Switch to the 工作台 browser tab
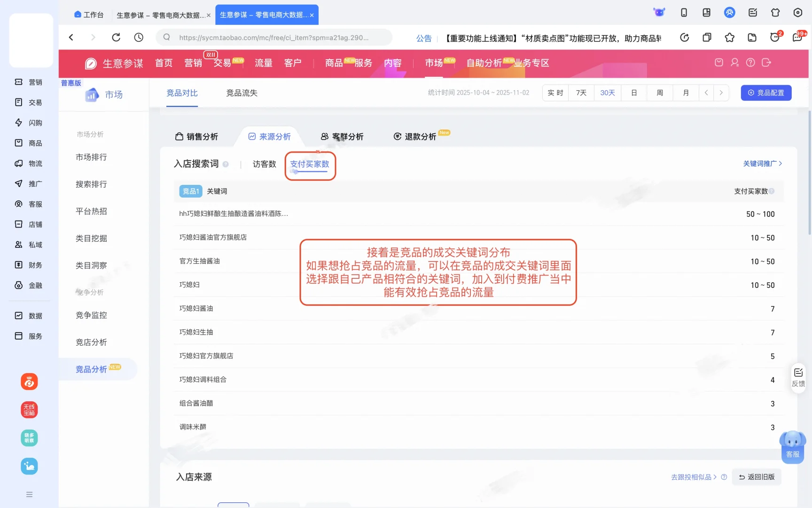The height and width of the screenshot is (508, 812). pyautogui.click(x=89, y=15)
